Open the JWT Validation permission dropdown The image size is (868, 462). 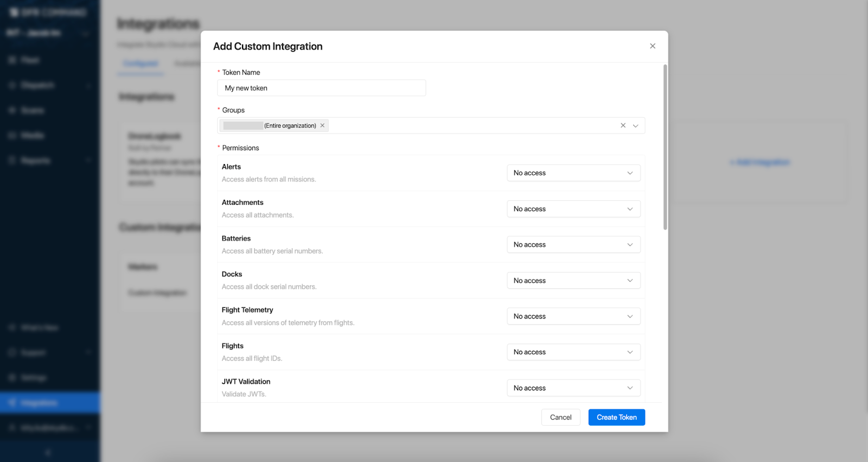[x=573, y=388]
